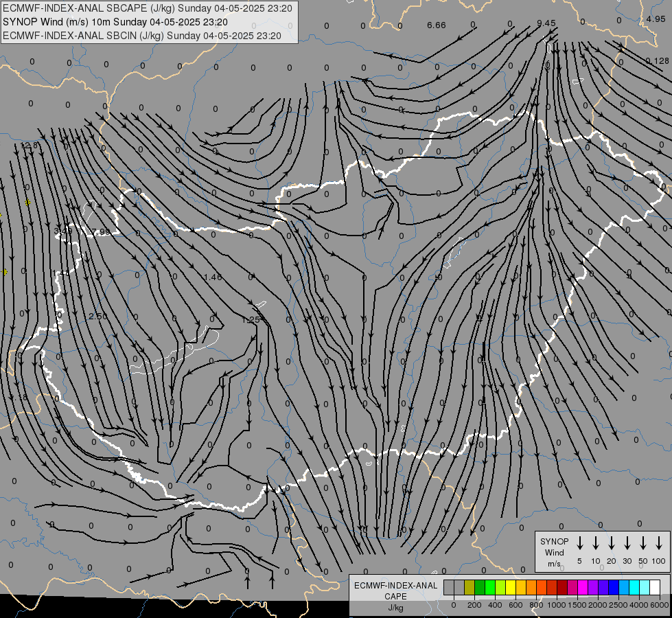Click the SYNOP wind arrow above 20

[x=611, y=543]
